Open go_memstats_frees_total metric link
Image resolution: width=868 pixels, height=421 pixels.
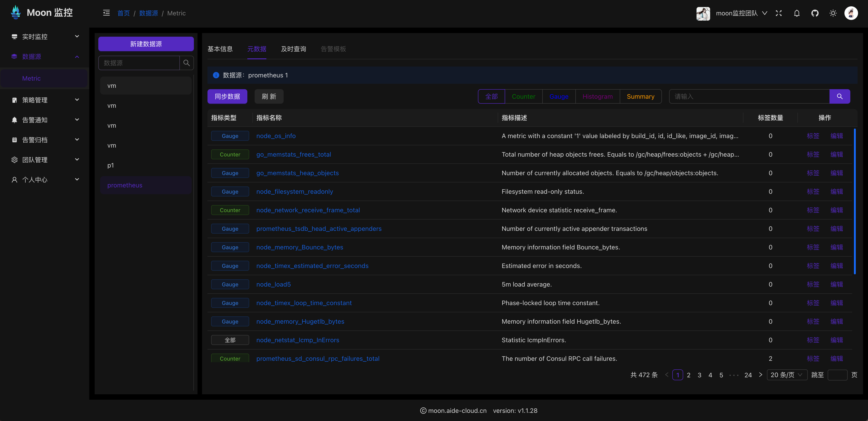(294, 154)
